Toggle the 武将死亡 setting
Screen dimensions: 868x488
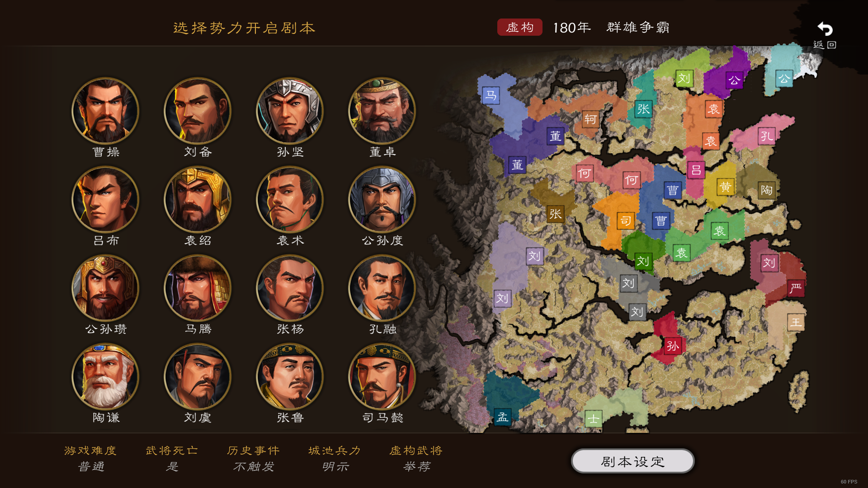pyautogui.click(x=172, y=458)
